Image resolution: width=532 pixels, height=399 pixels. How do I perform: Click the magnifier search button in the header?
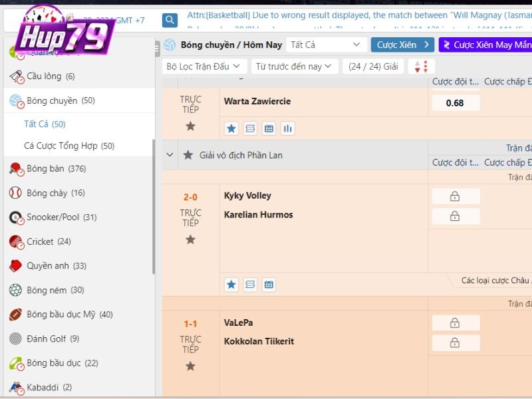pyautogui.click(x=170, y=21)
